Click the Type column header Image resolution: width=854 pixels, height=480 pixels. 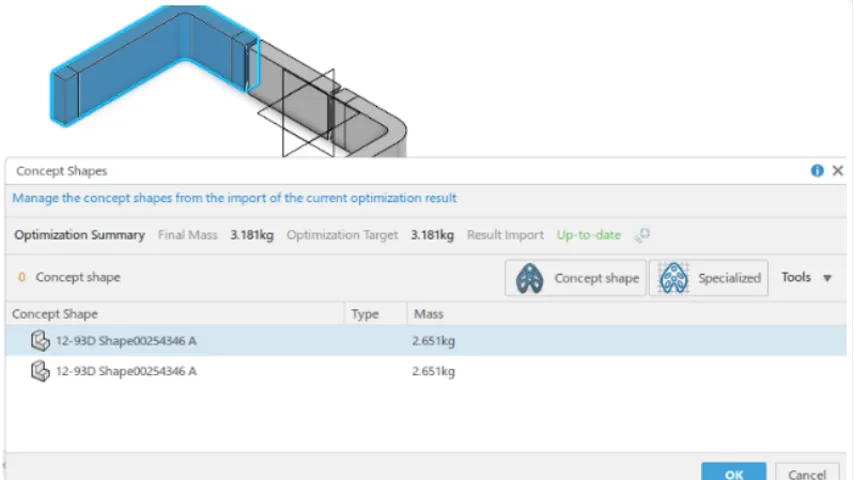(365, 314)
